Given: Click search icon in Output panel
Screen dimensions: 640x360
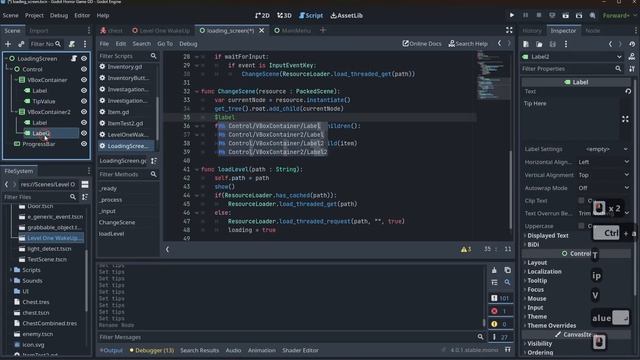Looking at the screenshot, I should (507, 282).
